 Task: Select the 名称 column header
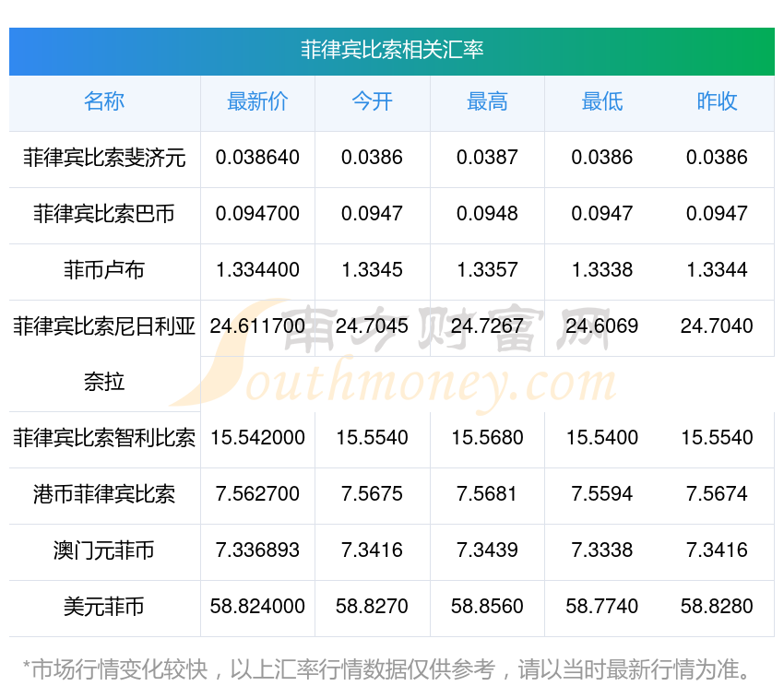104,102
